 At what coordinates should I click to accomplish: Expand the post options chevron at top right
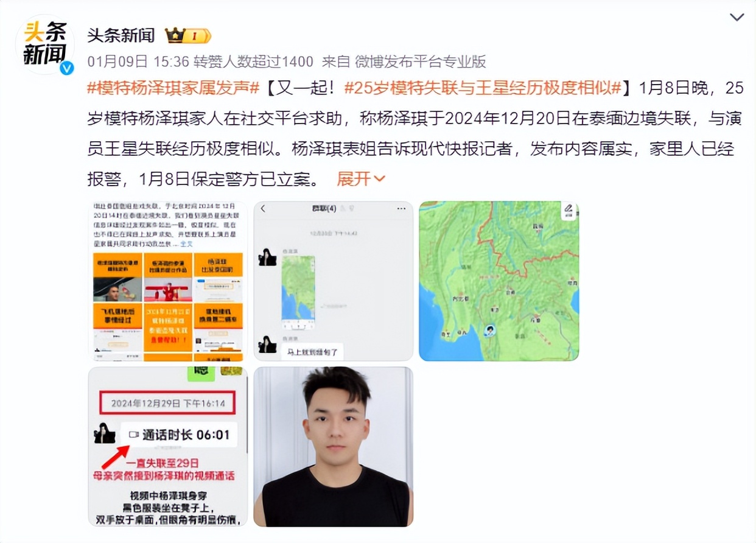pyautogui.click(x=737, y=17)
